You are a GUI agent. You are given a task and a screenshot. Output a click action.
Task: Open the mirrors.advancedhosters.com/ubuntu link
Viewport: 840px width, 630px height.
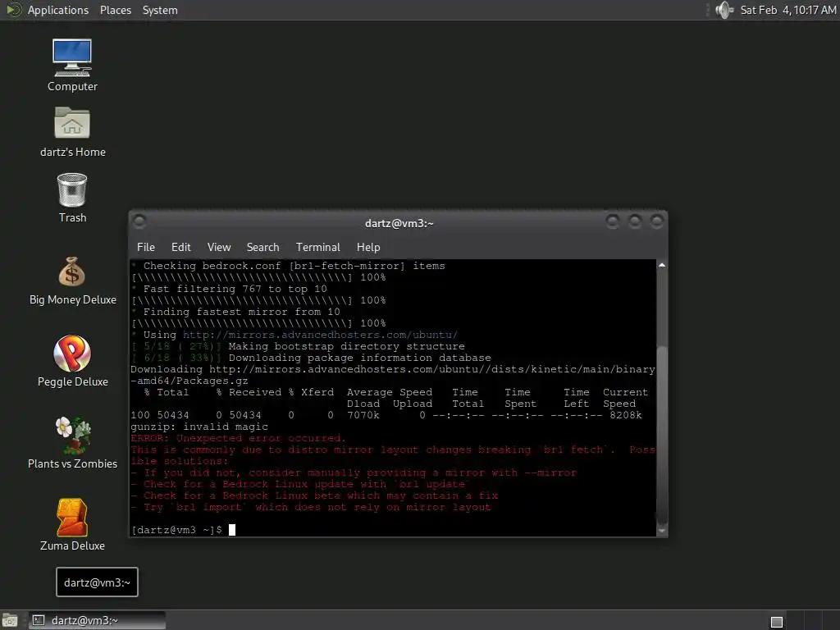pos(320,335)
